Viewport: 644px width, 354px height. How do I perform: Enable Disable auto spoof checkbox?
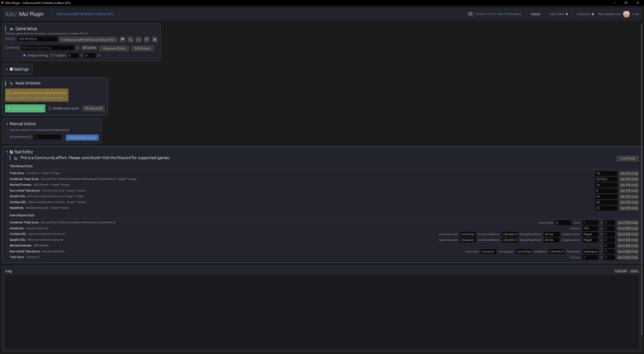point(50,108)
